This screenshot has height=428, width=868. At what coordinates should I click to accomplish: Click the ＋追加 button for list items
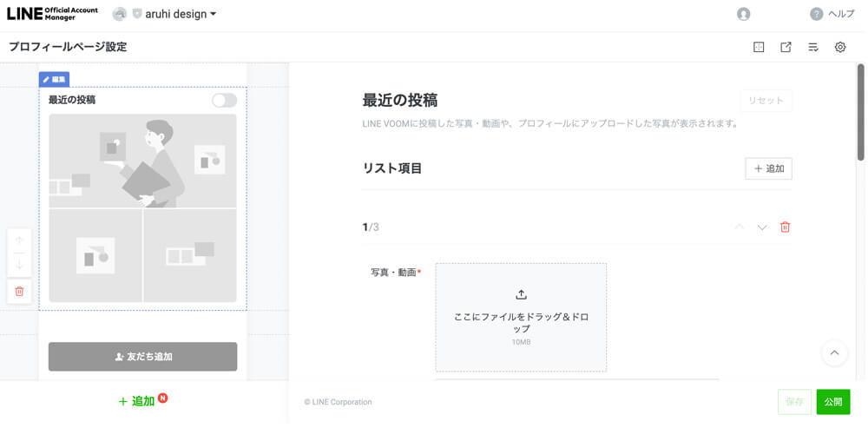click(x=768, y=168)
